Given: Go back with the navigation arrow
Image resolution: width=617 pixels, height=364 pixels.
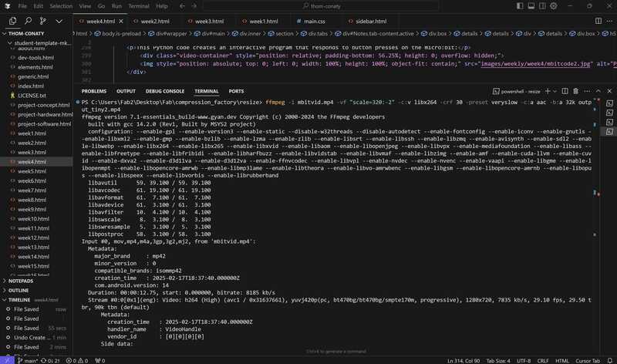Looking at the screenshot, I should pyautogui.click(x=182, y=6).
